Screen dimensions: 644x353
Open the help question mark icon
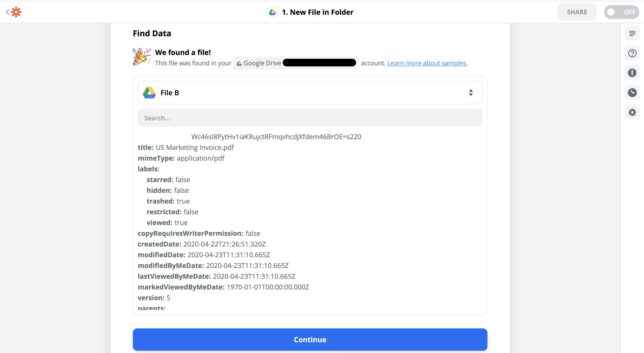tap(632, 53)
